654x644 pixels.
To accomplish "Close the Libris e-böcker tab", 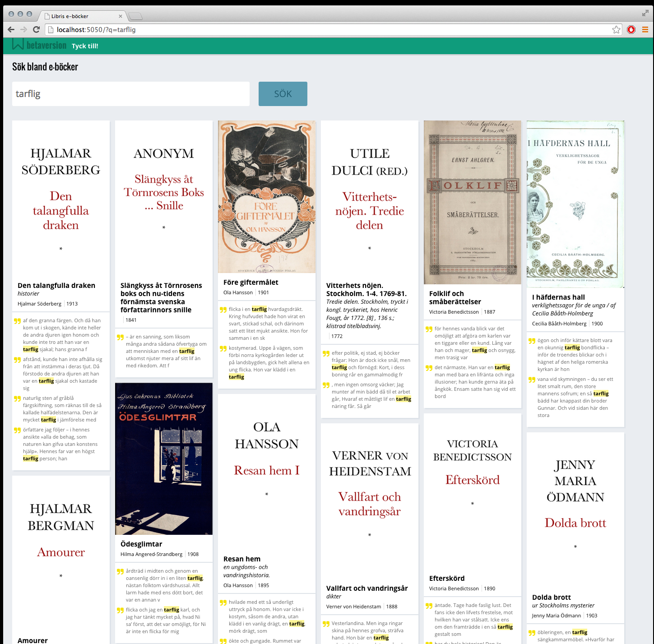I will [121, 16].
